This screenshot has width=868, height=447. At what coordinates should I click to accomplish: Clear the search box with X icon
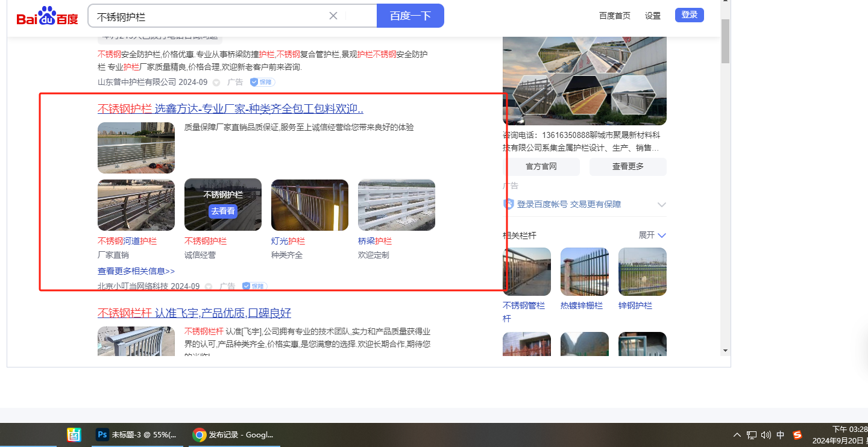[x=333, y=16]
